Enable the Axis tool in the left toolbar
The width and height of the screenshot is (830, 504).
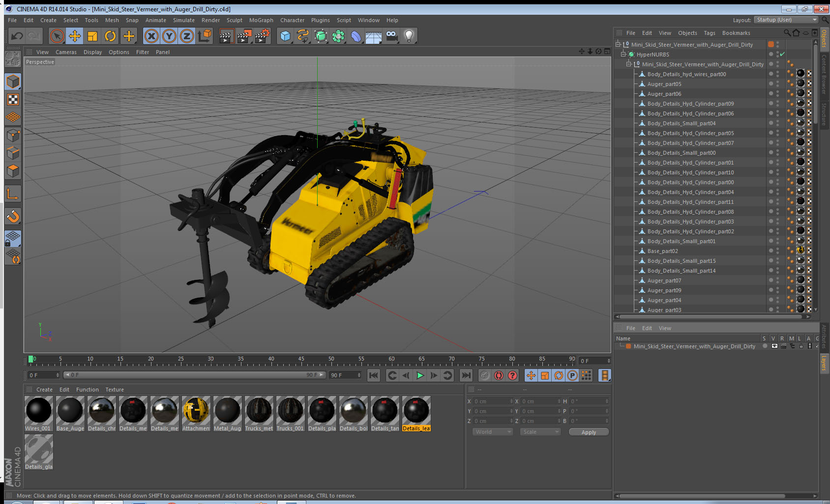point(13,194)
